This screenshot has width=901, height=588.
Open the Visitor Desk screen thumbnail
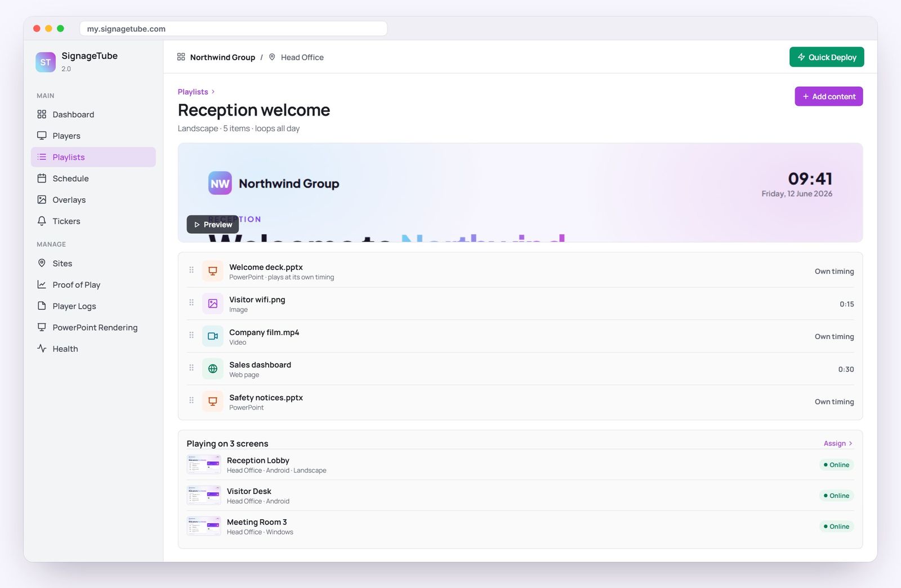204,496
